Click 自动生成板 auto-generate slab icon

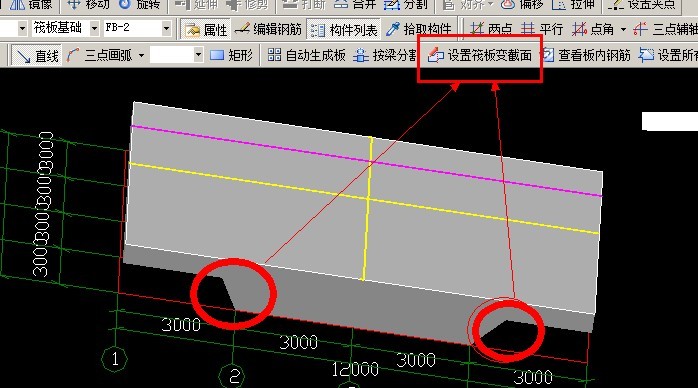coord(307,55)
